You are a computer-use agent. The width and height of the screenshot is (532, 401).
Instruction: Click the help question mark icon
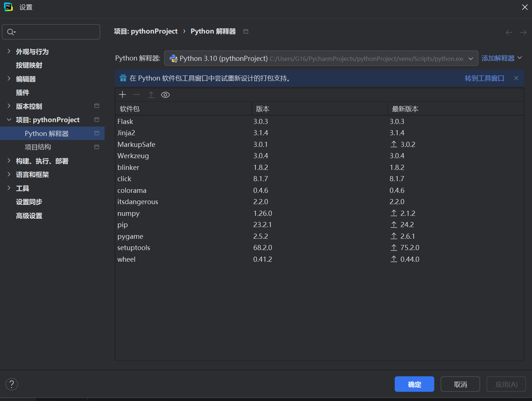click(12, 384)
